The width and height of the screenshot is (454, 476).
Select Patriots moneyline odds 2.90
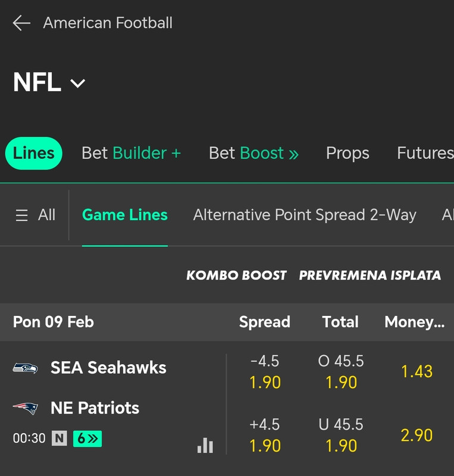click(417, 435)
